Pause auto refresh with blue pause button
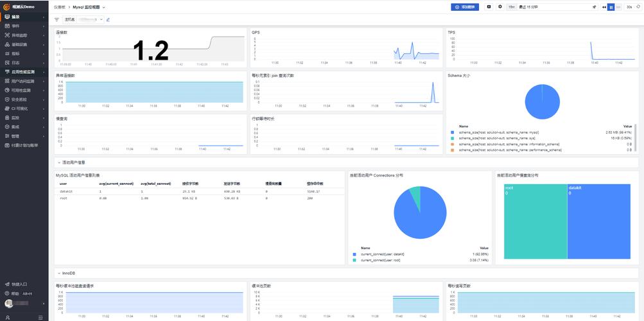Viewport: 644px width, 321px height. (x=611, y=7)
